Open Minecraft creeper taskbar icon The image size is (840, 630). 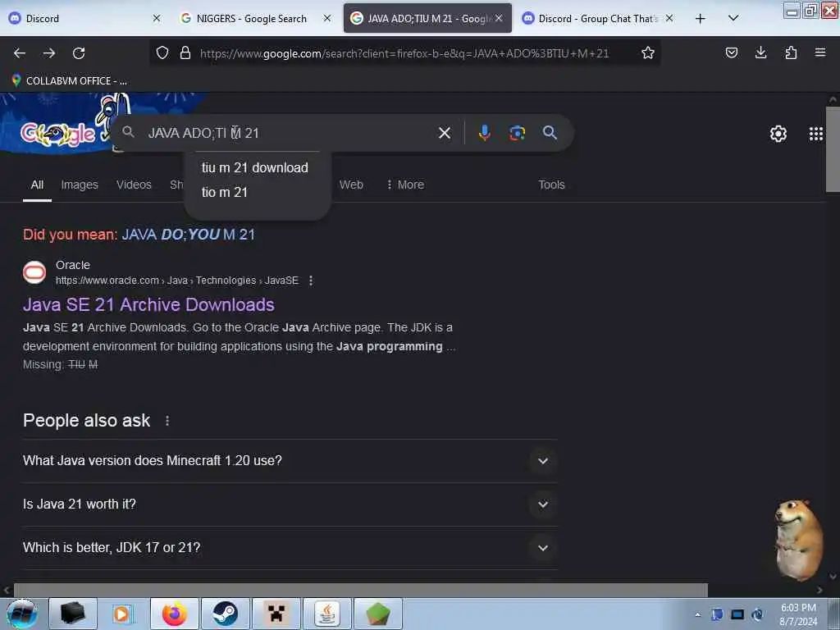pos(276,614)
